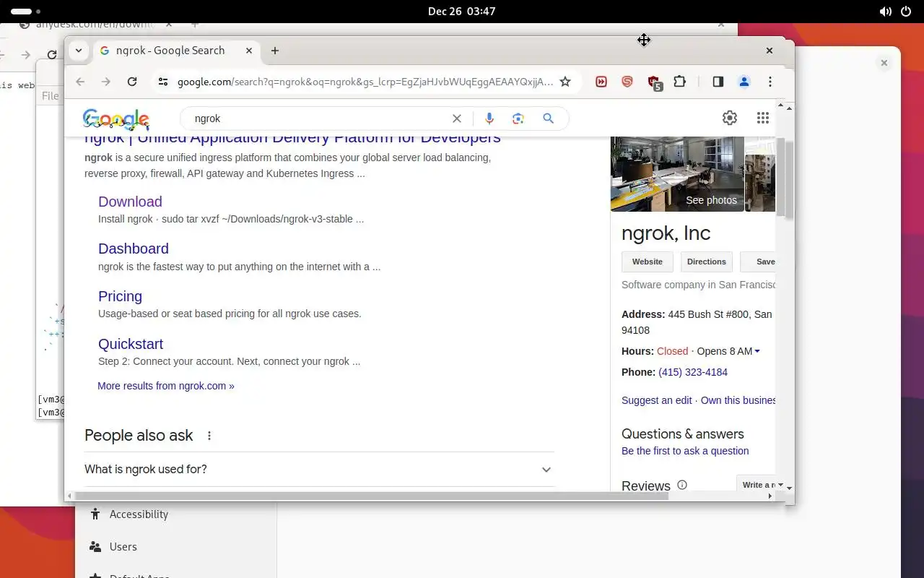Close the Settings window behind Chrome

(x=884, y=63)
